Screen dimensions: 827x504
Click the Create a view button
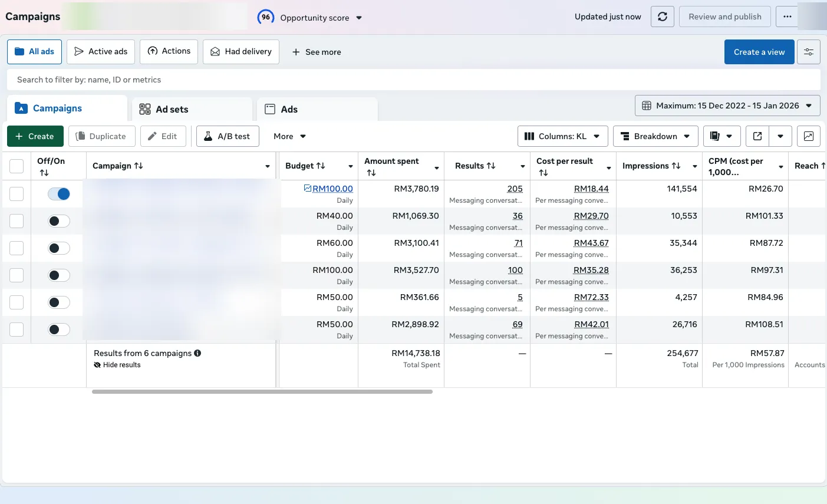(759, 52)
